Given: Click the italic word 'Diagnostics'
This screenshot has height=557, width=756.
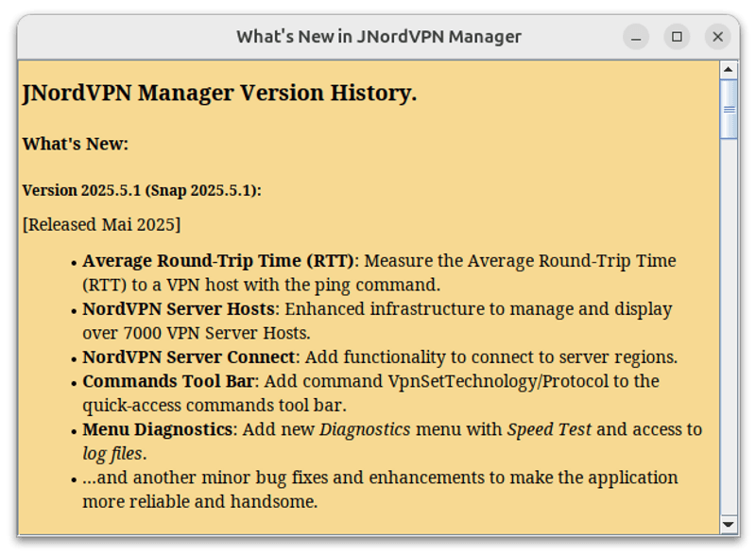Looking at the screenshot, I should tap(365, 429).
